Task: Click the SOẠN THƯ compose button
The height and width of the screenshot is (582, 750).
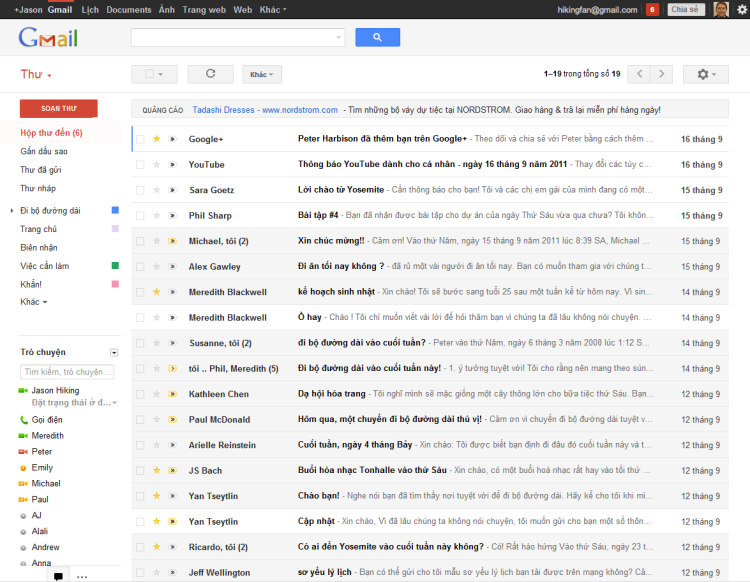Action: point(59,109)
